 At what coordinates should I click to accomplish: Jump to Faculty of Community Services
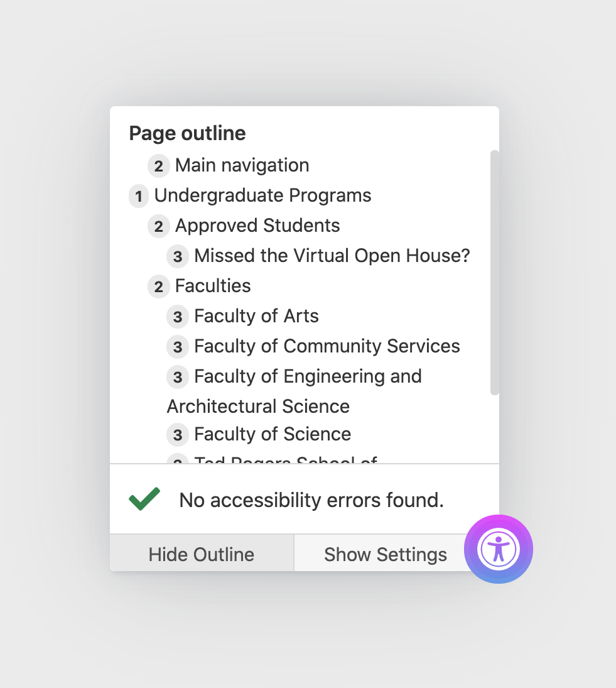327,346
